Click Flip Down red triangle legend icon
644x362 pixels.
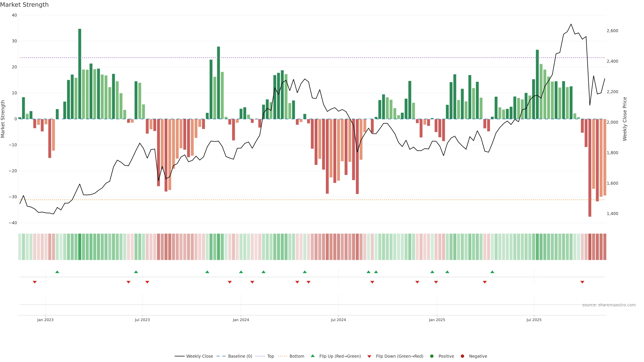369,356
